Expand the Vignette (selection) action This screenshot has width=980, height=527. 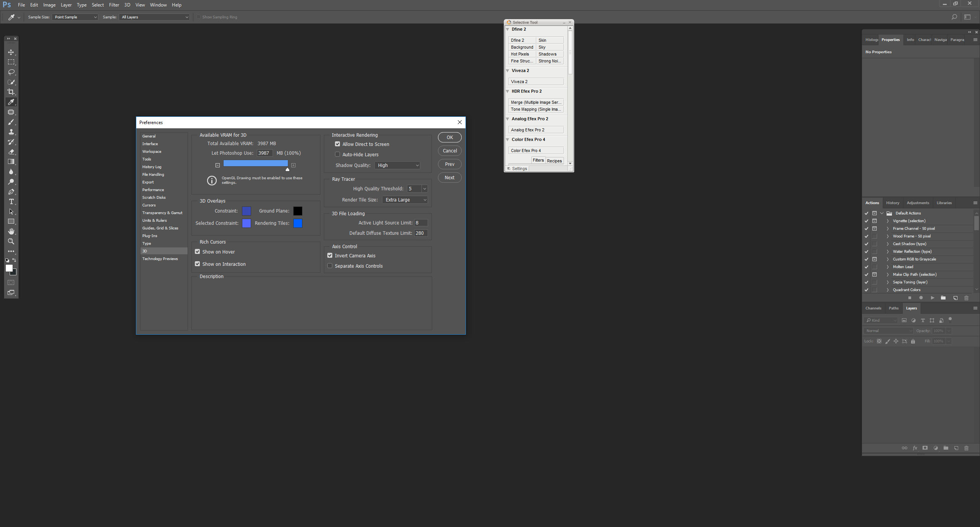887,221
